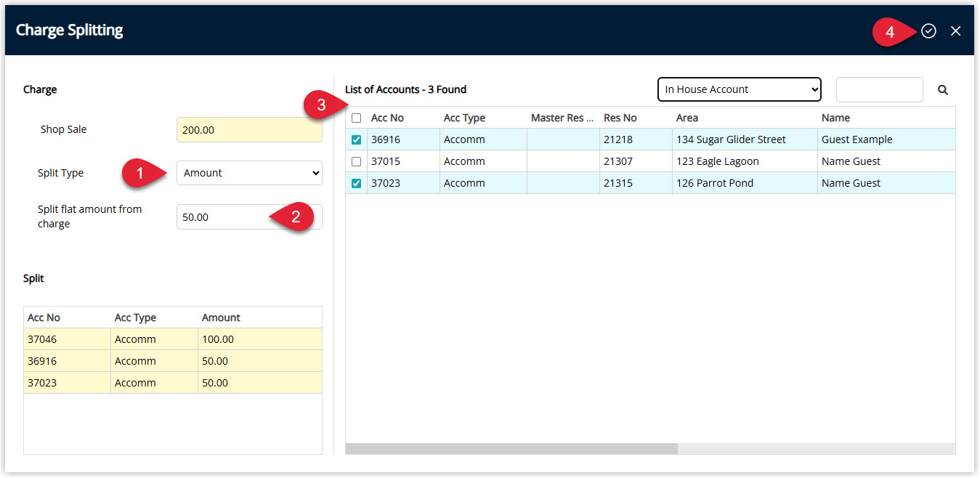980x478 pixels.
Task: Select the 123 Eagle Lagoon cell
Action: [x=745, y=161]
